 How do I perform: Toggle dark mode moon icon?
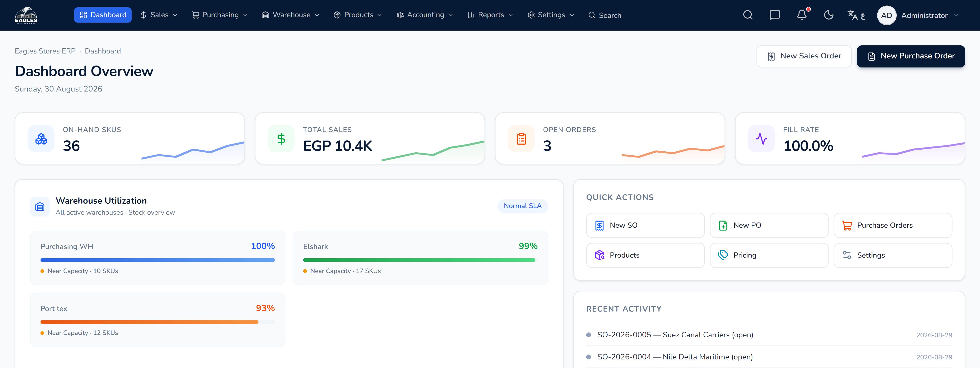tap(829, 15)
